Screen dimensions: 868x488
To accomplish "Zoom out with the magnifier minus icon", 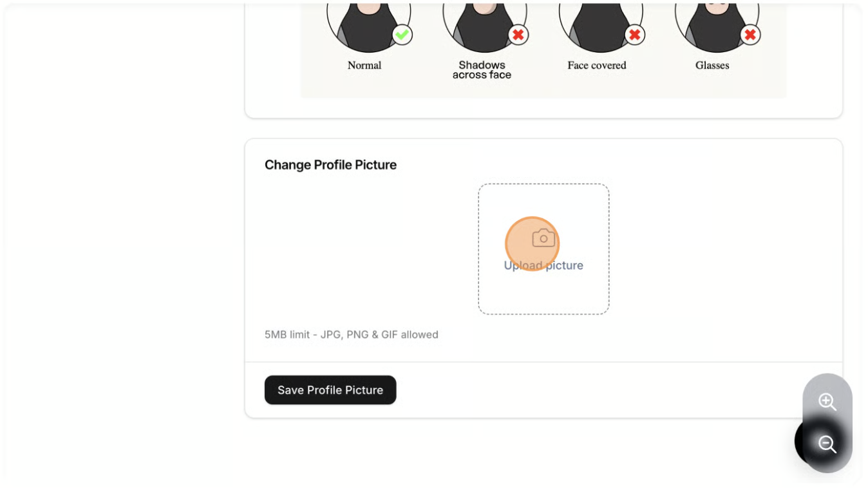I will pyautogui.click(x=827, y=444).
